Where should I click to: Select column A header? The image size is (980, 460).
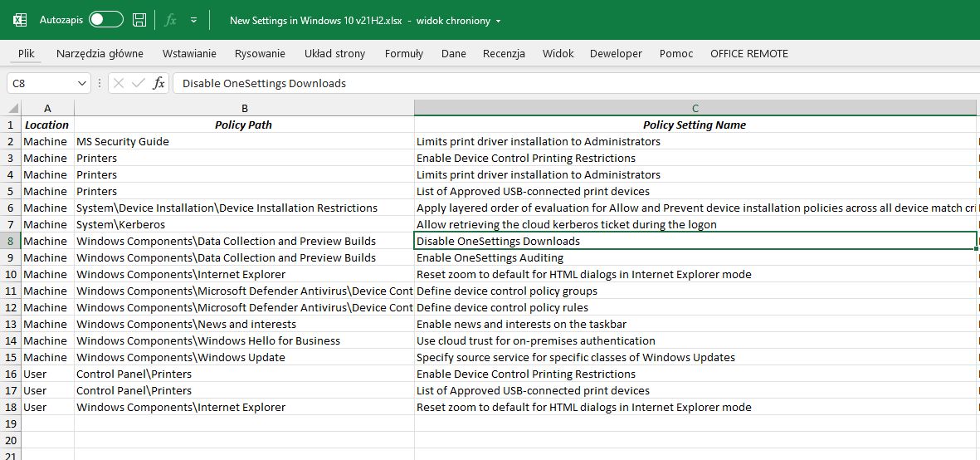[47, 108]
